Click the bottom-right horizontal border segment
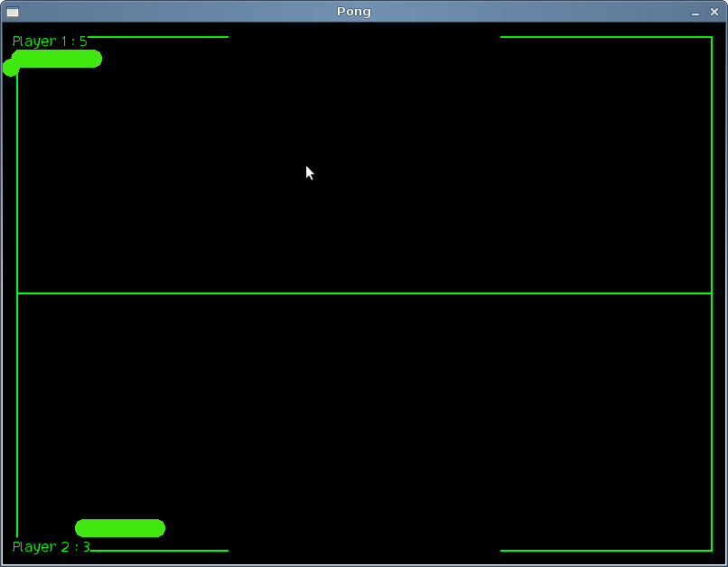The image size is (728, 567). (x=605, y=550)
